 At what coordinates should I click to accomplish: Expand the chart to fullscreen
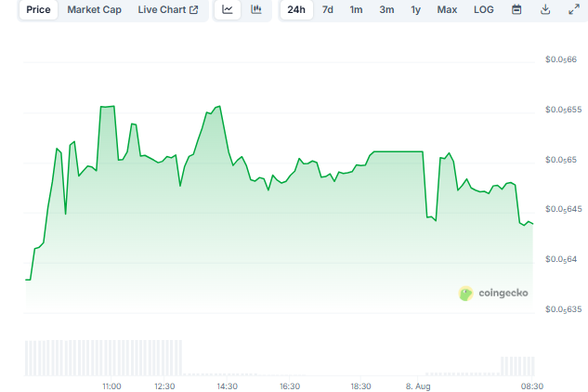(x=574, y=9)
